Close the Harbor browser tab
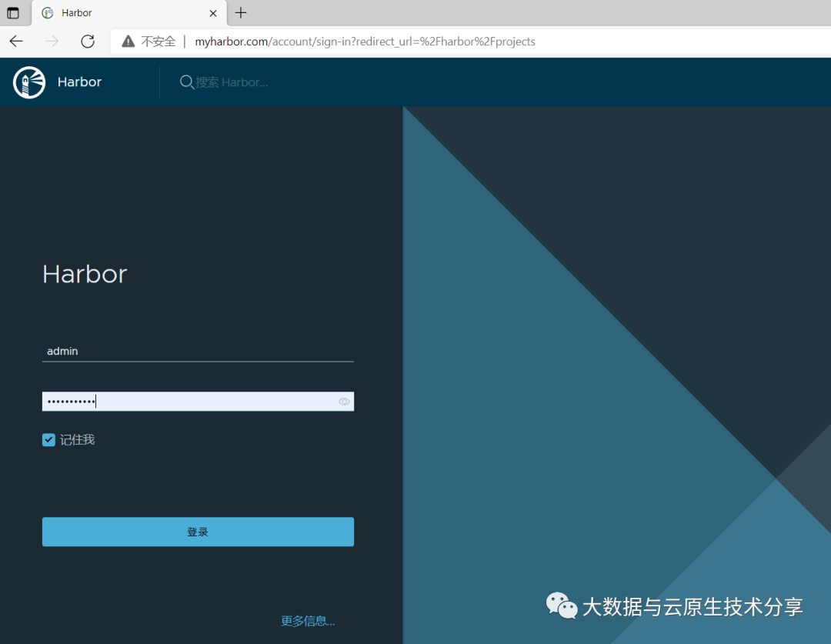 pyautogui.click(x=213, y=13)
